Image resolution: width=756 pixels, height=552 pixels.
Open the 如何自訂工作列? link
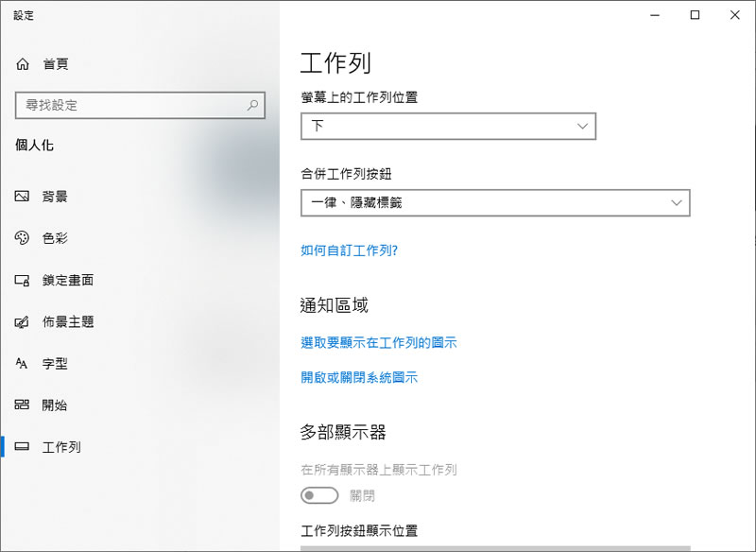[x=349, y=250]
